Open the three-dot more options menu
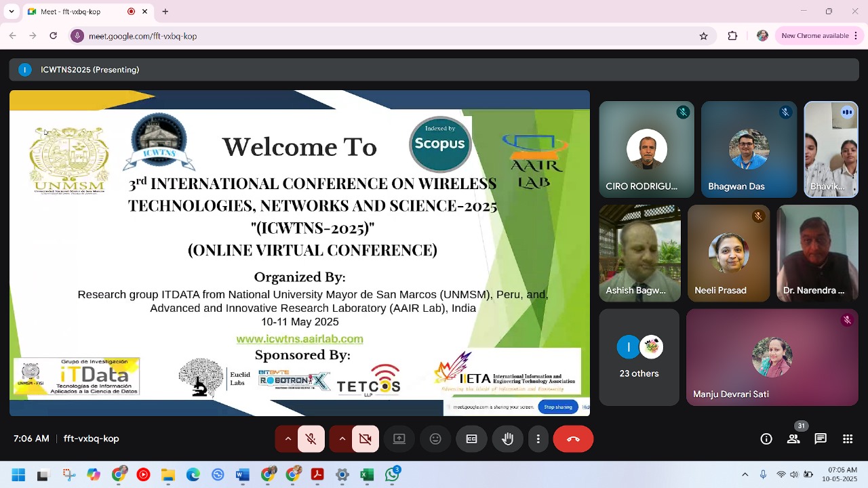 pyautogui.click(x=538, y=439)
